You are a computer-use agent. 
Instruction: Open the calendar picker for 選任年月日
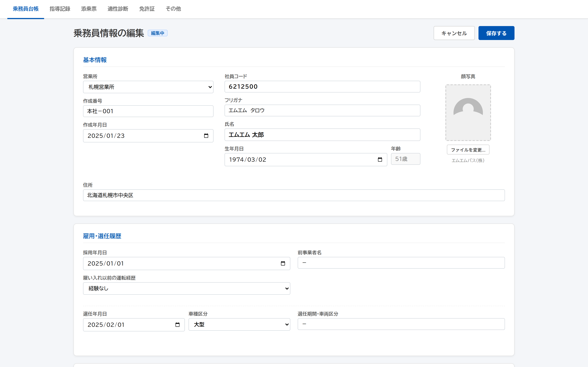coord(178,325)
